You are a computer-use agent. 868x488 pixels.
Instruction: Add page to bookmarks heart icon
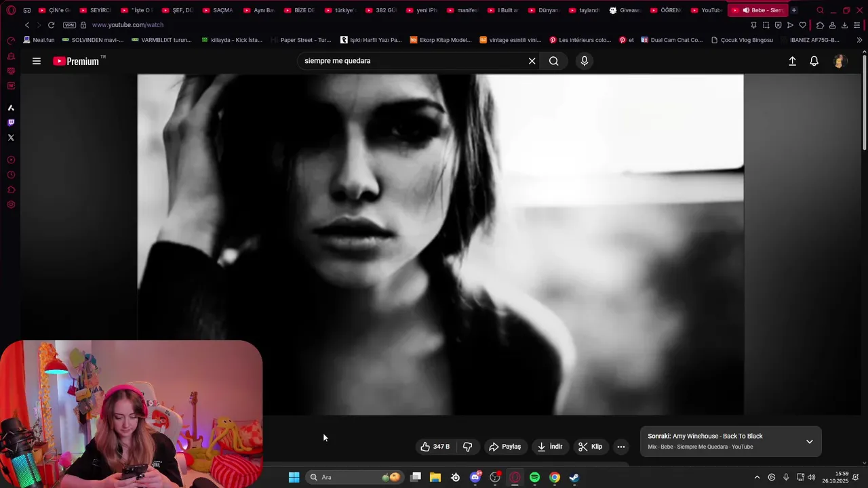pos(803,25)
